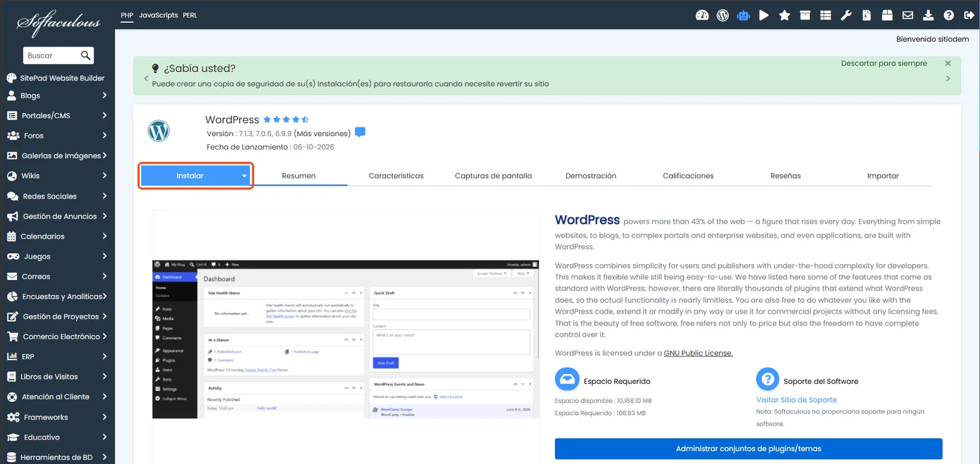Click the Instalar button
980x464 pixels.
(x=190, y=176)
